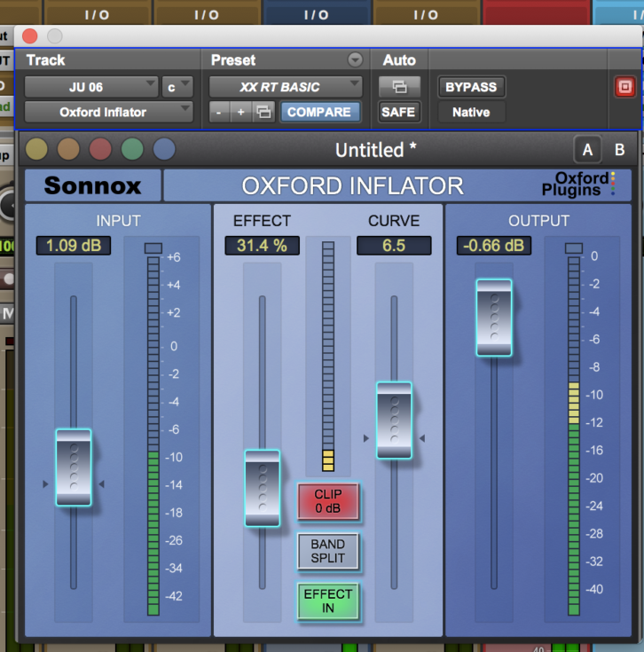
Task: Click the orange color circle
Action: tap(68, 149)
